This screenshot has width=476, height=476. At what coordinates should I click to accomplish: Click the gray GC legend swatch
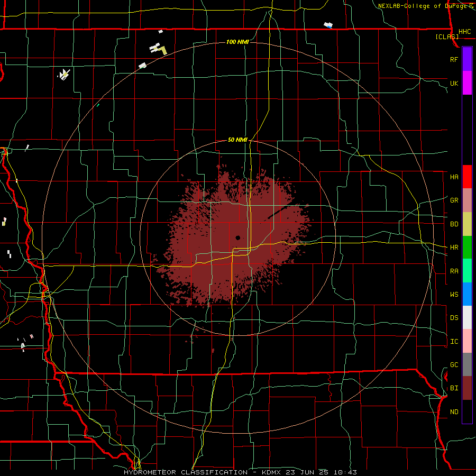[x=467, y=364]
